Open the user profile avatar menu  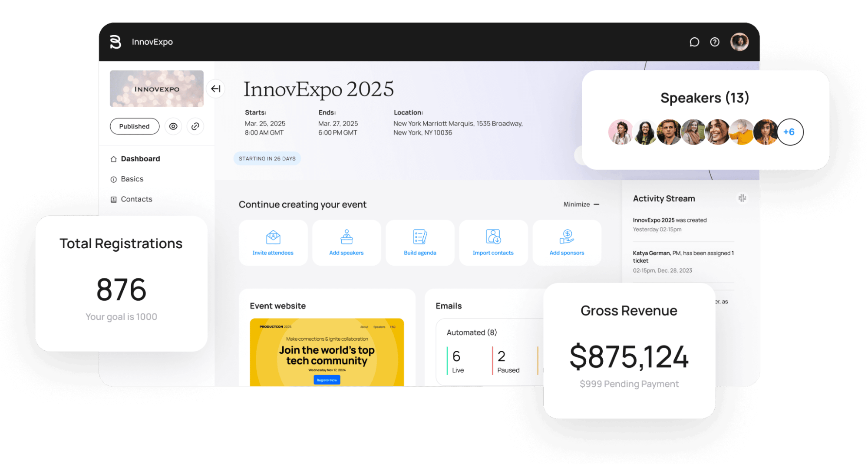point(739,42)
